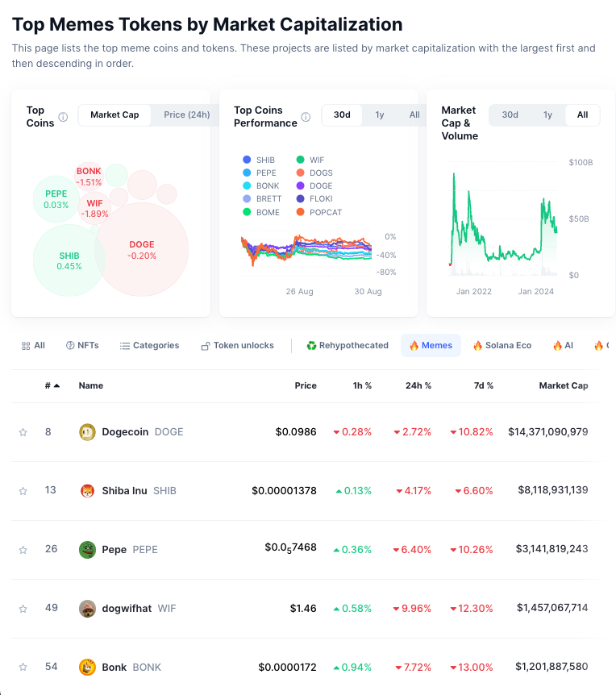Image resolution: width=616 pixels, height=695 pixels.
Task: Select the Memes tab
Action: point(431,346)
